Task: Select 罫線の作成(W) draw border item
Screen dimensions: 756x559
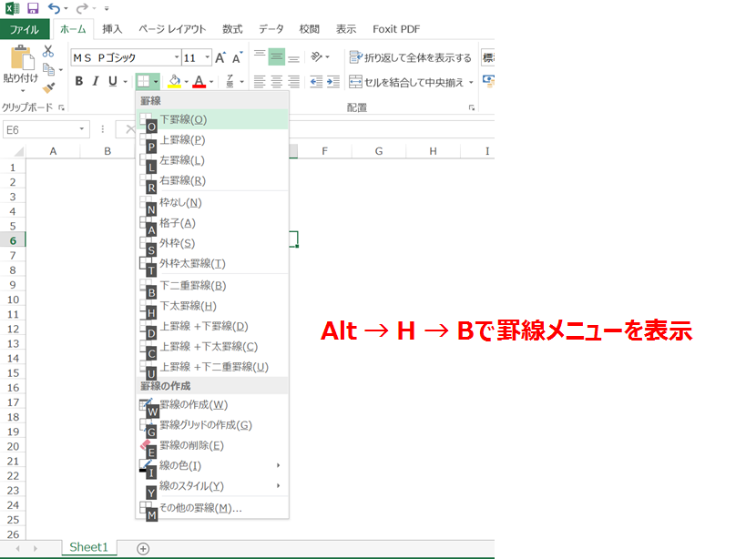Action: (212, 404)
